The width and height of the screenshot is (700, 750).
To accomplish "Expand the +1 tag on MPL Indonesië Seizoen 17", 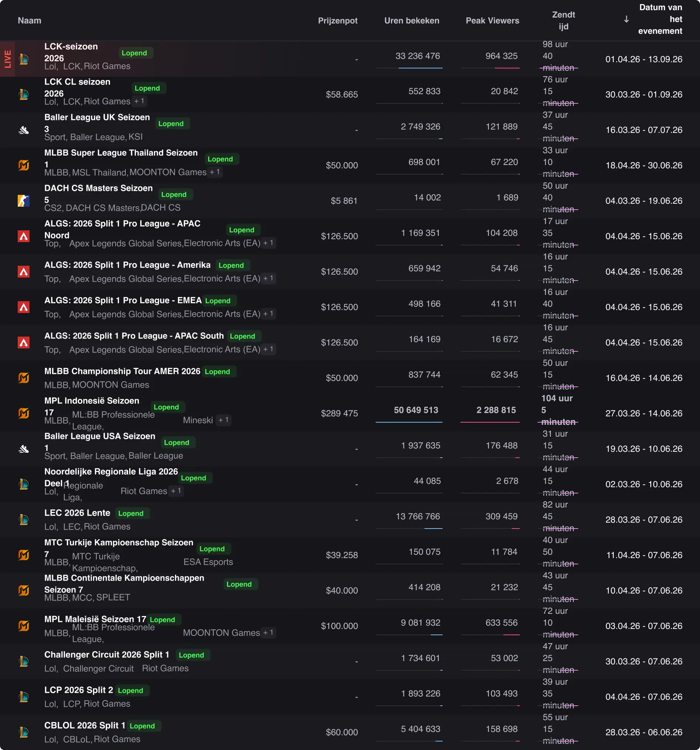I will [223, 420].
